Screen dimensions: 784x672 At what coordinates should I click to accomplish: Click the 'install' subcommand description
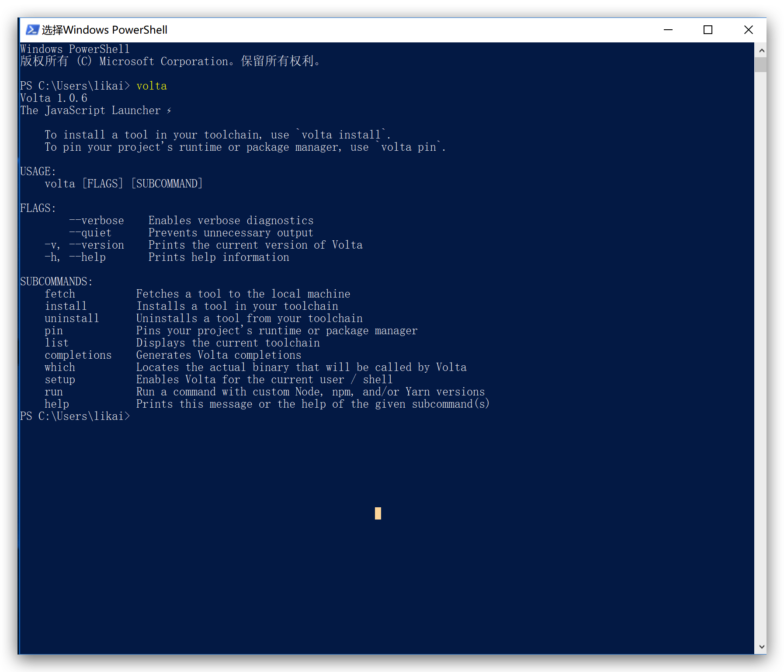click(237, 306)
